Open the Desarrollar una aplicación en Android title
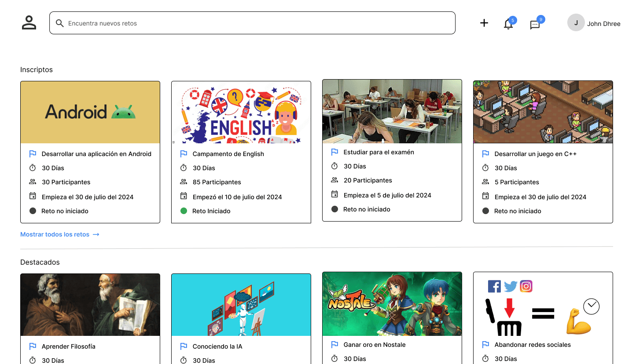 (x=96, y=154)
